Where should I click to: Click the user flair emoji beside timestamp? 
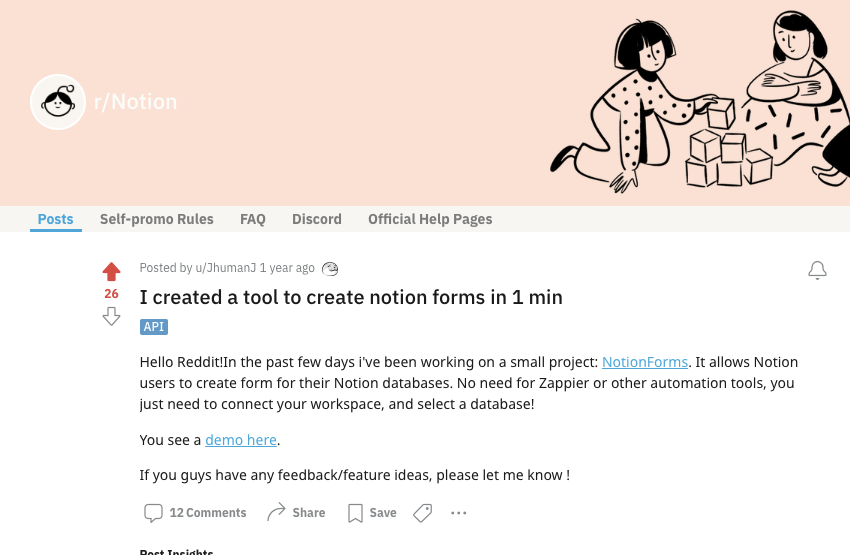[x=330, y=268]
